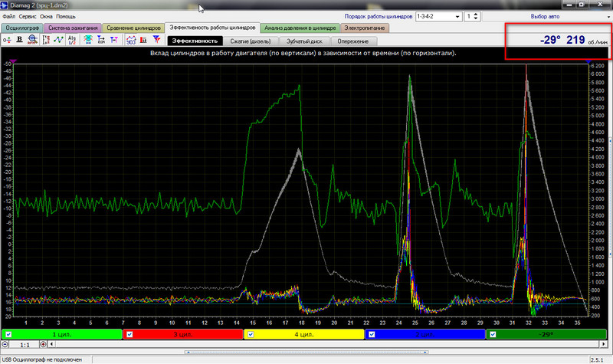Screen dimensions: 613x364
Task: Click the purple marker at chart top-left
Action: 13,61
